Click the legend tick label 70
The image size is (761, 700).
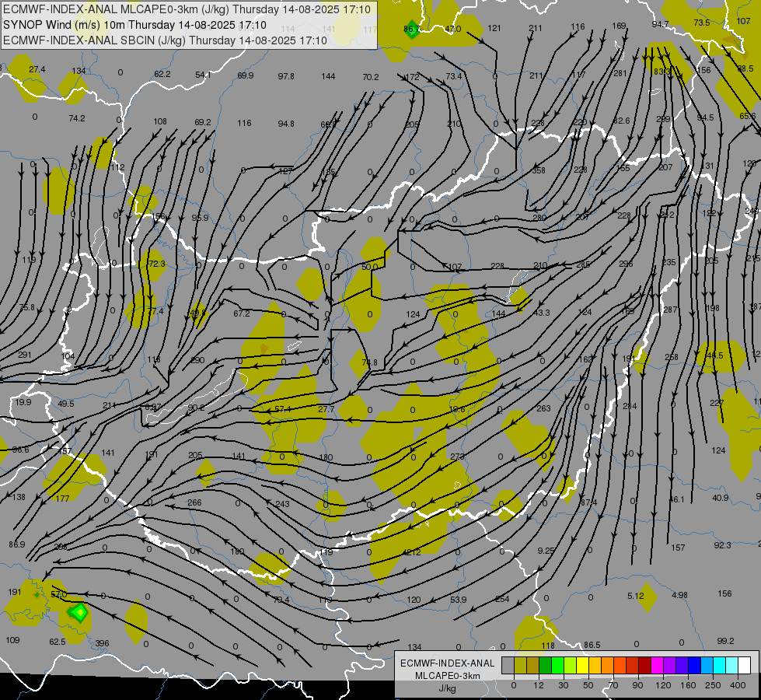point(613,685)
